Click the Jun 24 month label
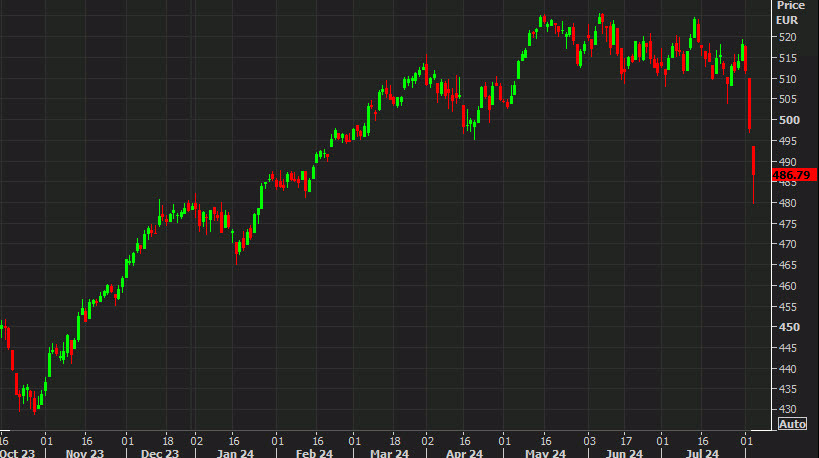The image size is (819, 458). pos(624,453)
